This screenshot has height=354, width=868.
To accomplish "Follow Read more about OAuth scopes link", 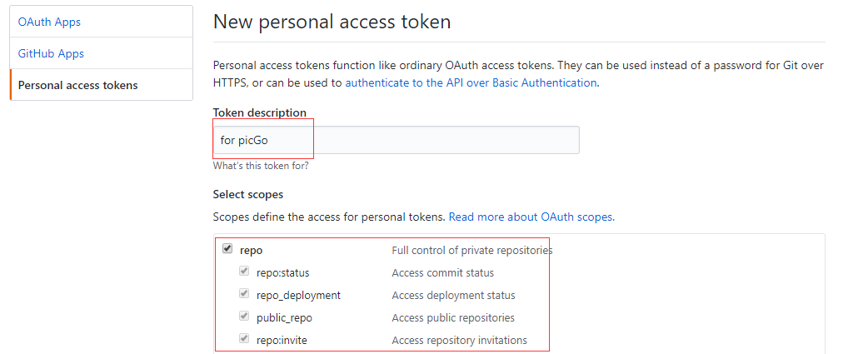I will [x=531, y=217].
